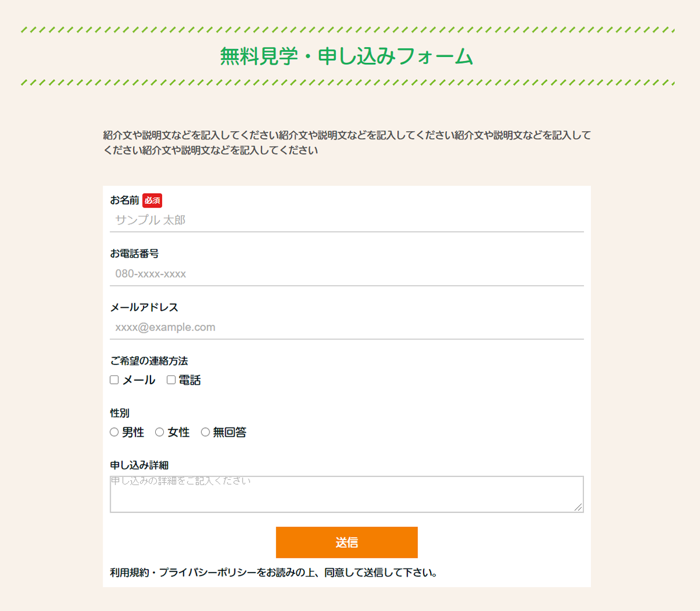
Task: Pick the 無回答 radio option
Action: coord(205,432)
